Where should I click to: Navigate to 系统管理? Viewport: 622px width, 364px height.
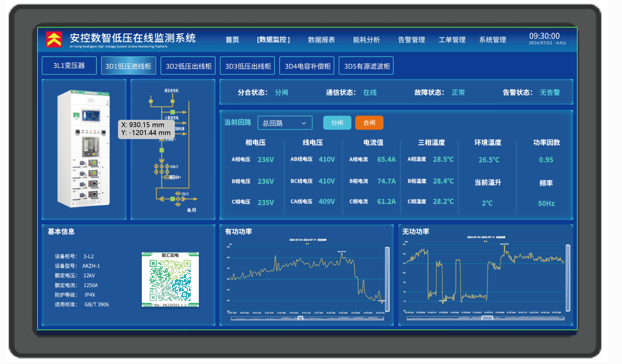(x=493, y=39)
